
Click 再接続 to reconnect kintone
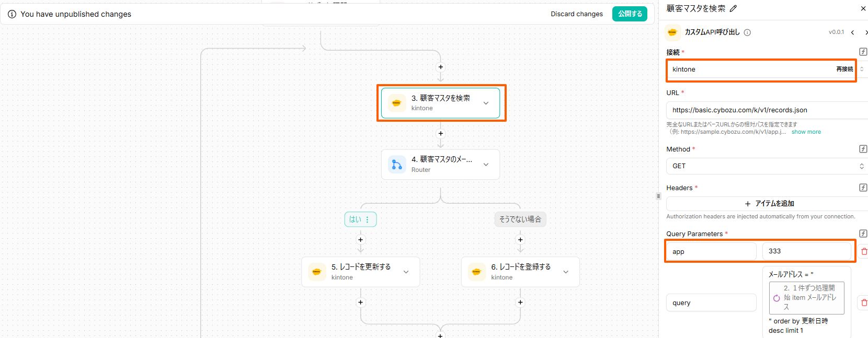pos(844,69)
